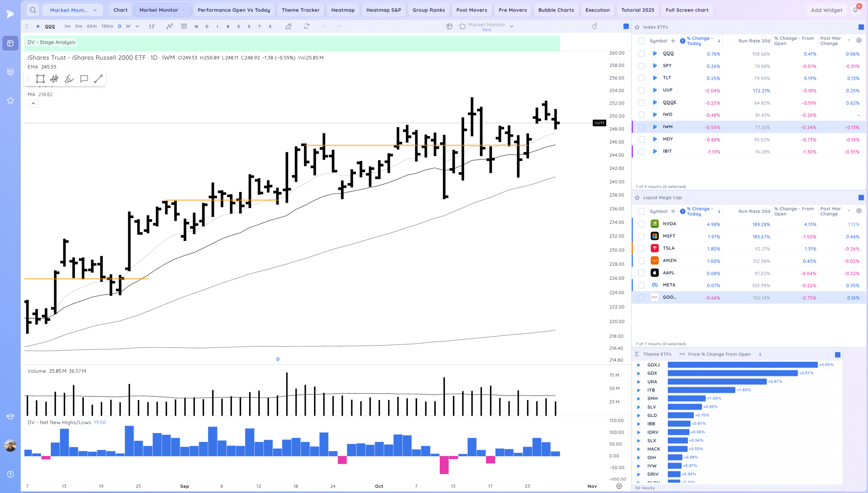
Task: Open the notifications bell
Action: point(855,10)
